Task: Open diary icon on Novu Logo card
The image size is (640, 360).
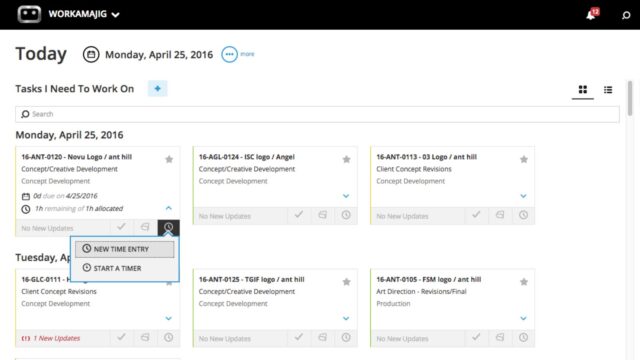Action: pyautogui.click(x=145, y=227)
